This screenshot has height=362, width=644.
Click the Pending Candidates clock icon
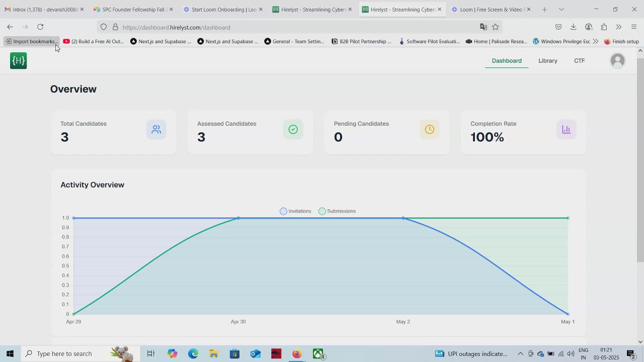tap(430, 130)
